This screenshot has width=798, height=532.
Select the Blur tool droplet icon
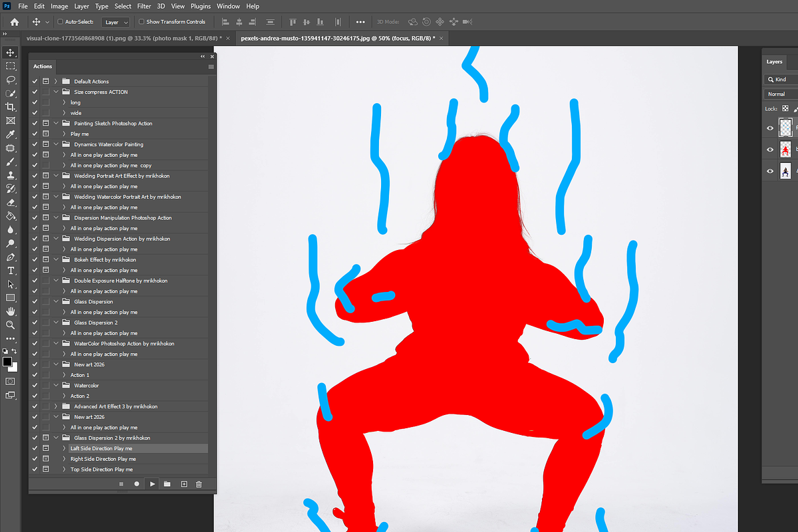click(x=10, y=229)
